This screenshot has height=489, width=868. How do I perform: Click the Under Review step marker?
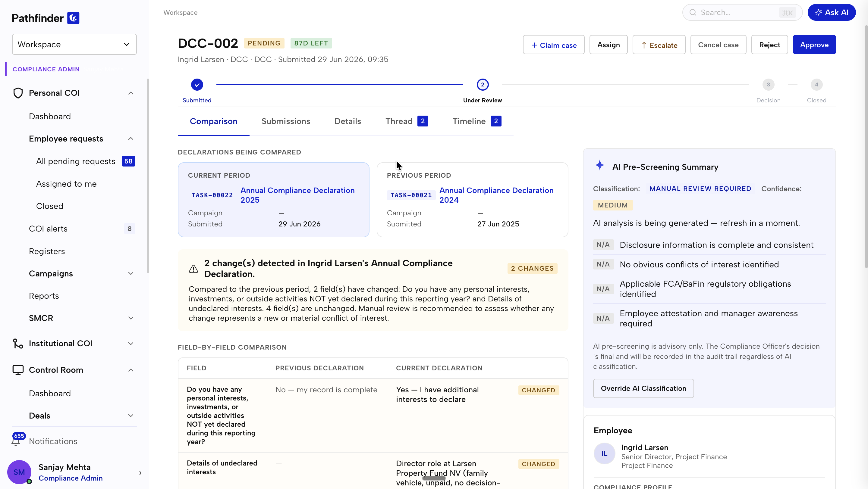coord(483,85)
